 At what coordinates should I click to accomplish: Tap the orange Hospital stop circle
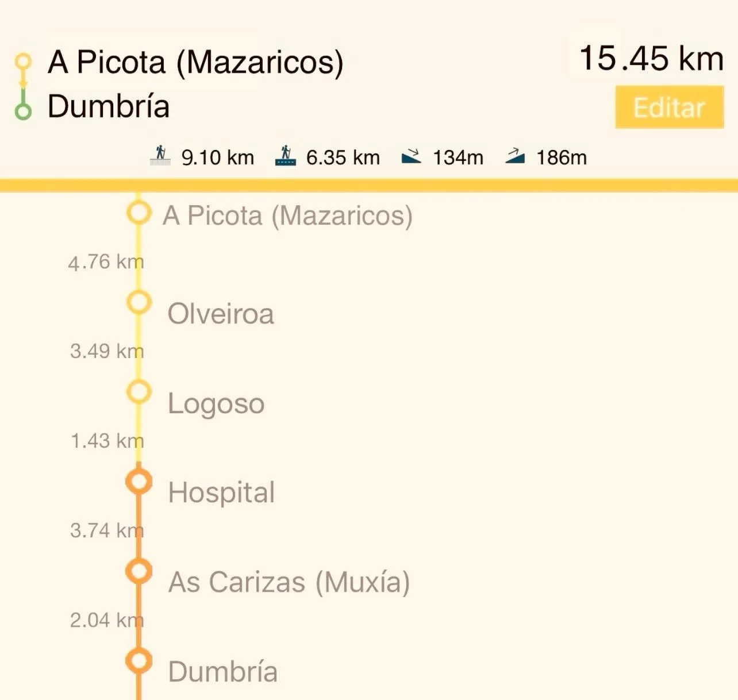pos(139,482)
